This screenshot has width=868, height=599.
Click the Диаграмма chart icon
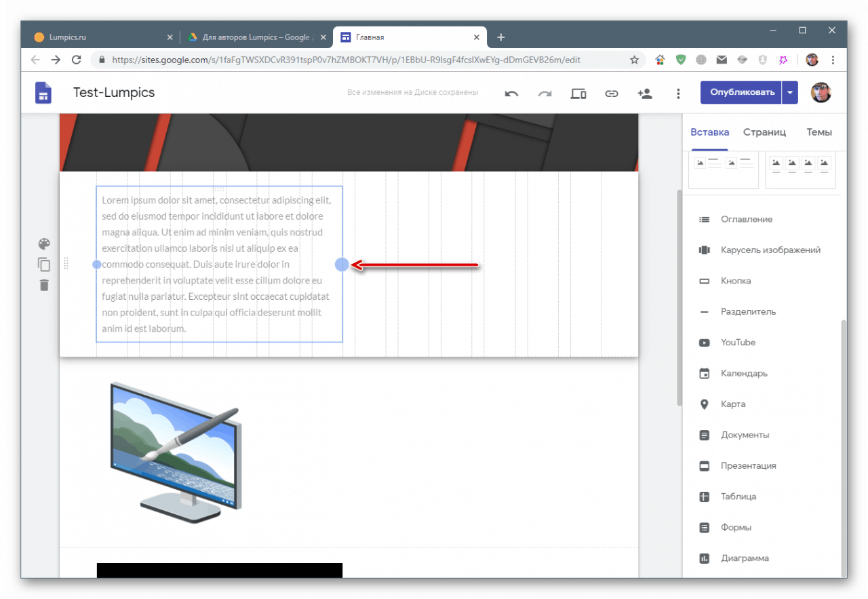point(705,558)
